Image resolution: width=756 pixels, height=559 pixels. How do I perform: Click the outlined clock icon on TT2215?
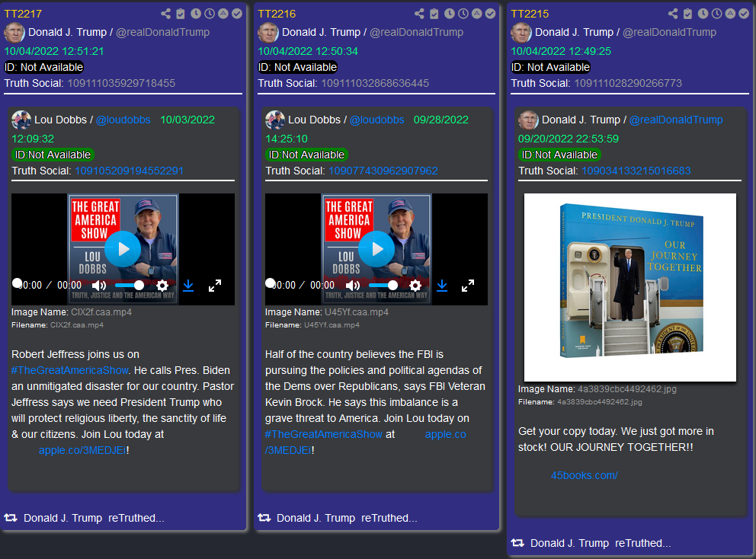click(x=716, y=14)
